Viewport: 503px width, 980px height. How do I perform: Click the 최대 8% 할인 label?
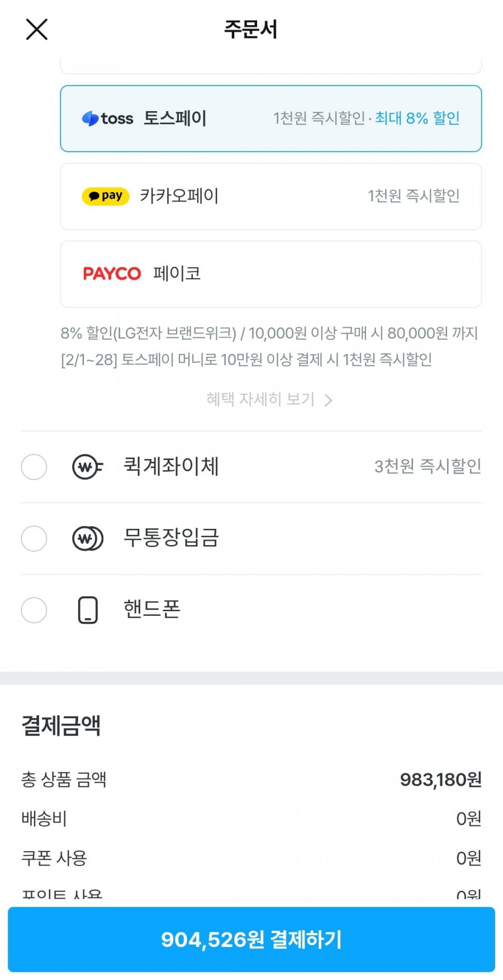point(417,118)
